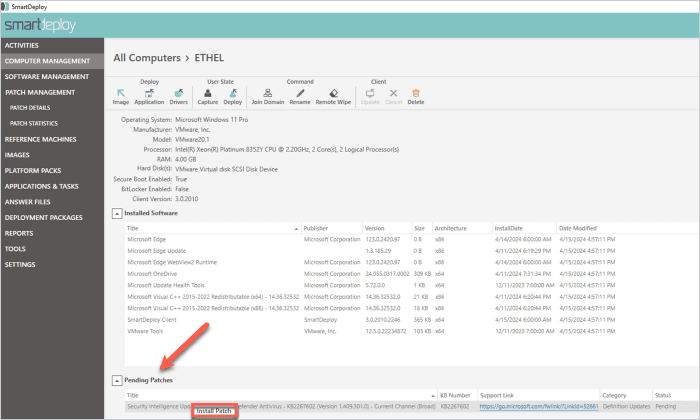This screenshot has width=700, height=420.
Task: Open the Reports section
Action: pos(52,233)
